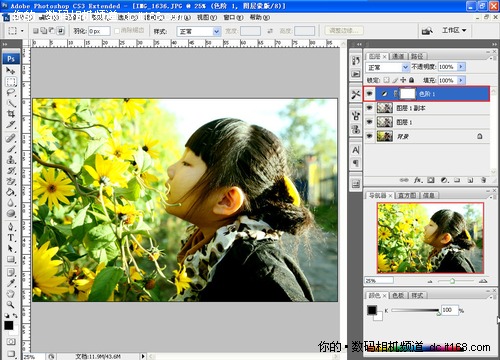Open the Workspace button menu

[454, 30]
